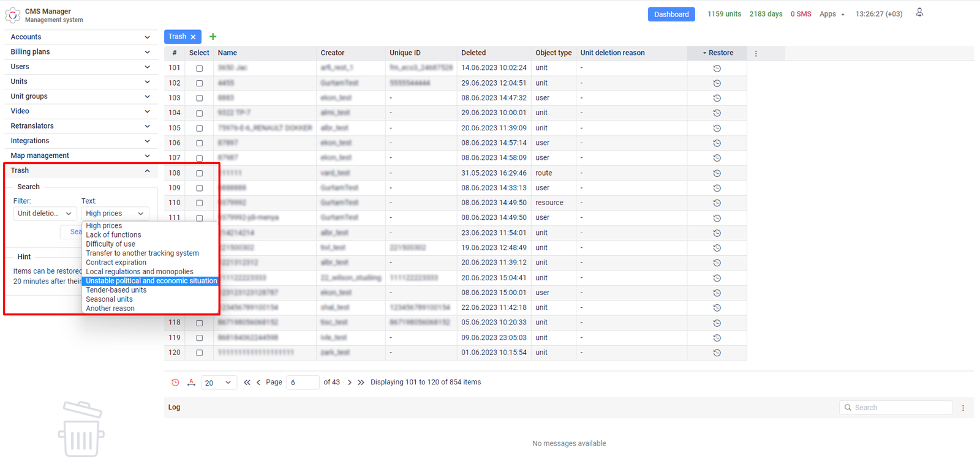980x475 pixels.
Task: Select the checkbox in row 118
Action: coord(199,323)
